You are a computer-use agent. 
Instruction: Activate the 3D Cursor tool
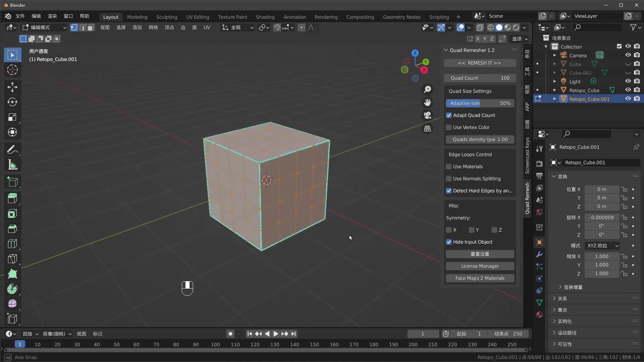(x=12, y=70)
